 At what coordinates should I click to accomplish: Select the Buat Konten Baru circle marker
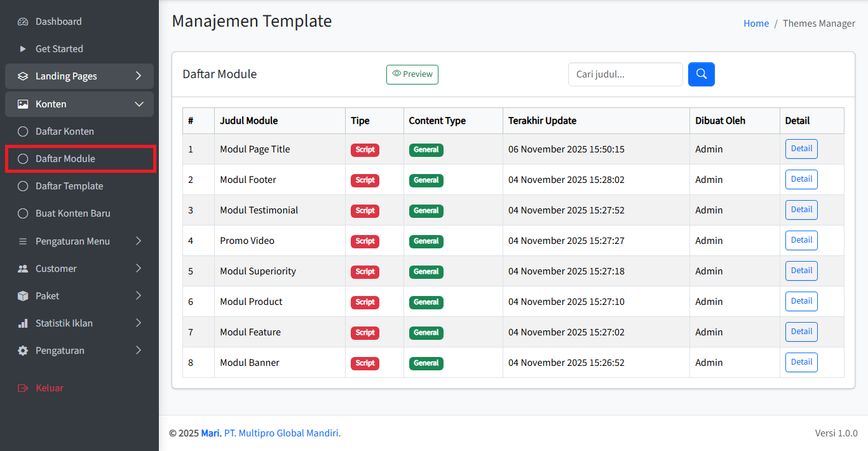(x=23, y=213)
